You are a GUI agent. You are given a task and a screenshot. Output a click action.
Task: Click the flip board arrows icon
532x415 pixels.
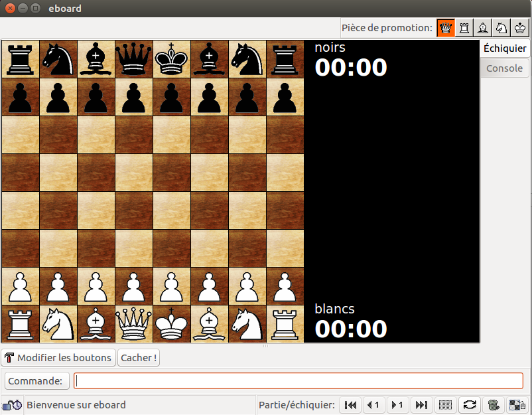tap(470, 405)
